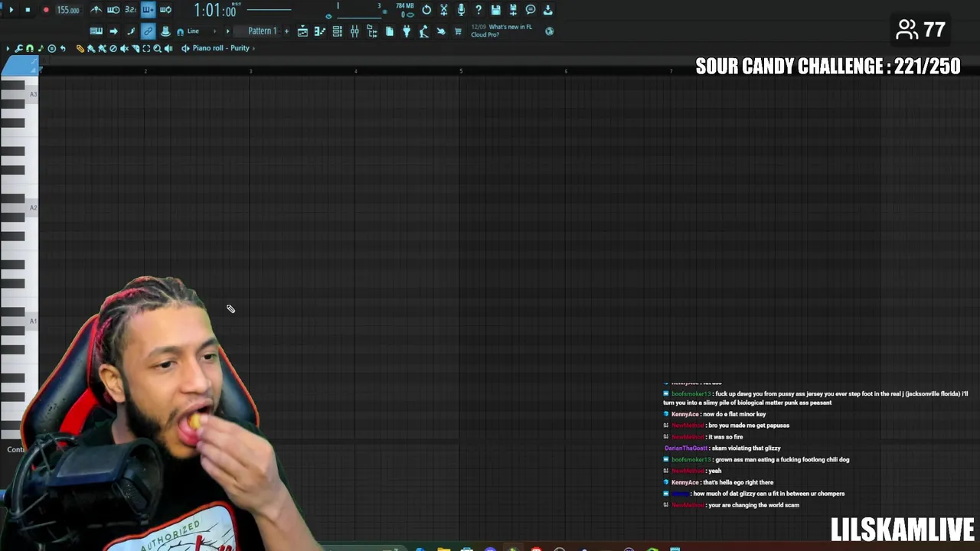This screenshot has height=551, width=980.
Task: Click the 1:01:00 time display
Action: pos(214,11)
